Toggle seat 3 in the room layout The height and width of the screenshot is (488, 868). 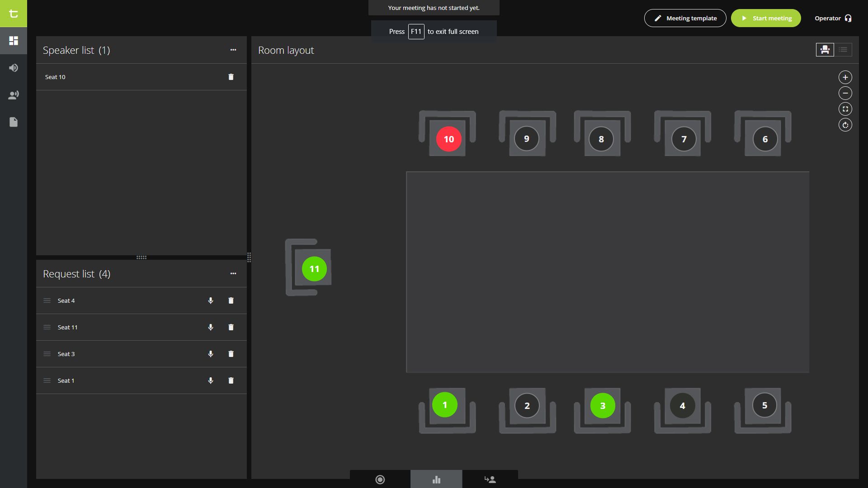point(603,406)
